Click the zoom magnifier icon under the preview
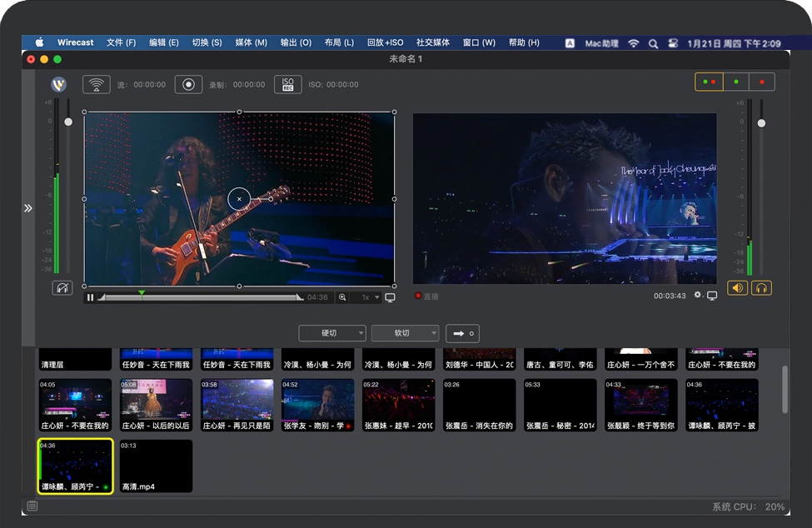The width and height of the screenshot is (812, 528). pyautogui.click(x=342, y=297)
